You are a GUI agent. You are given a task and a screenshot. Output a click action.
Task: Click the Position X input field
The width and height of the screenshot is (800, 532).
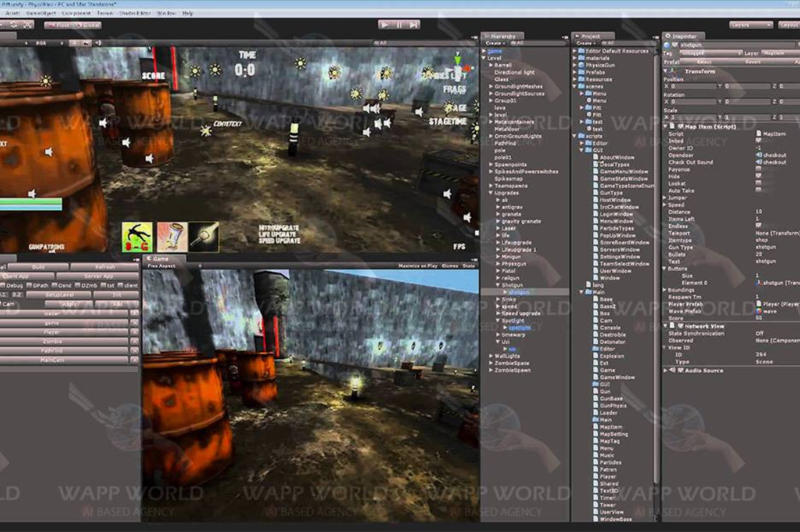pyautogui.click(x=695, y=86)
